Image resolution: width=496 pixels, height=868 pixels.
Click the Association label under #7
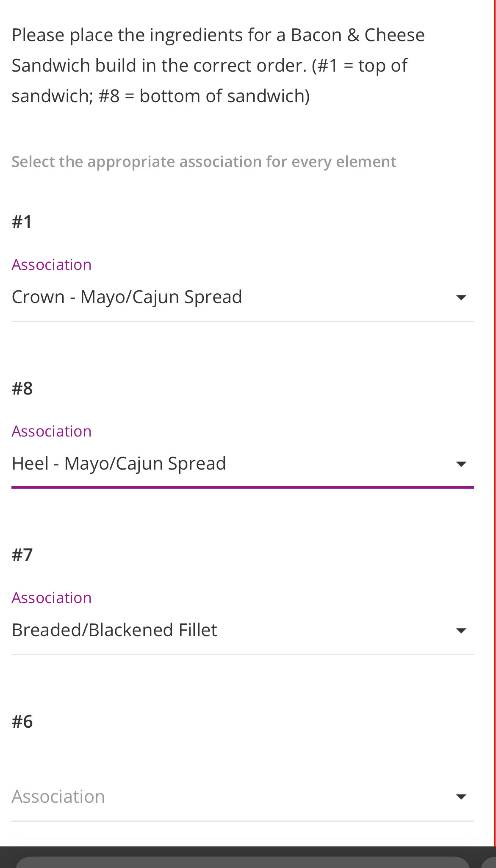pyautogui.click(x=51, y=597)
